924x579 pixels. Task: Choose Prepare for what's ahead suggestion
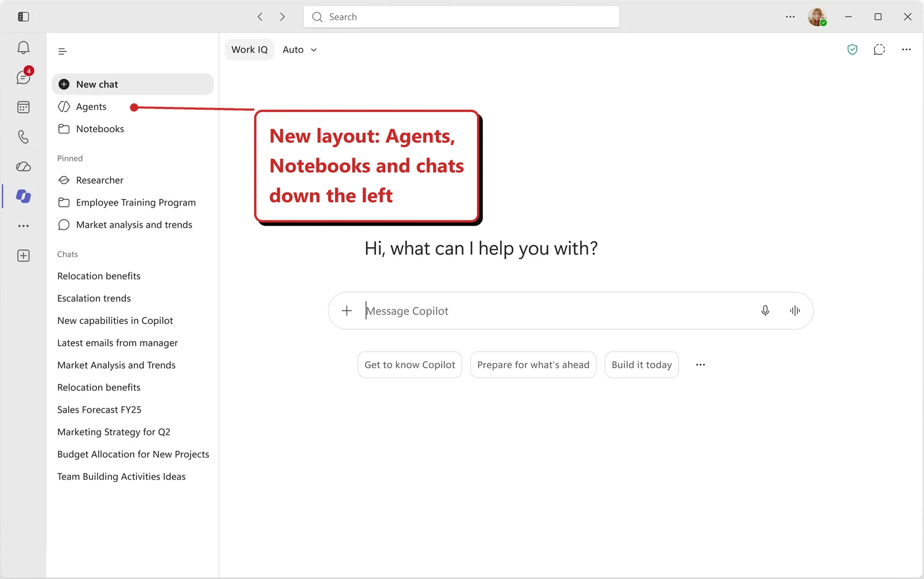[533, 365]
